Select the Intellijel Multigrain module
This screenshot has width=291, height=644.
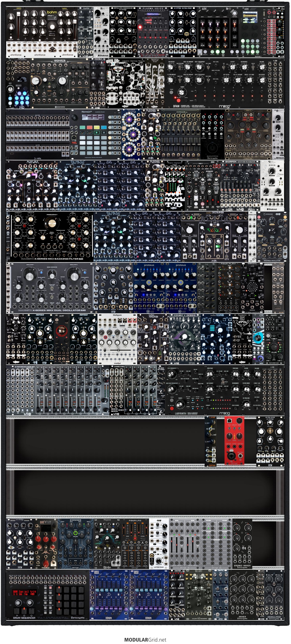(x=117, y=339)
